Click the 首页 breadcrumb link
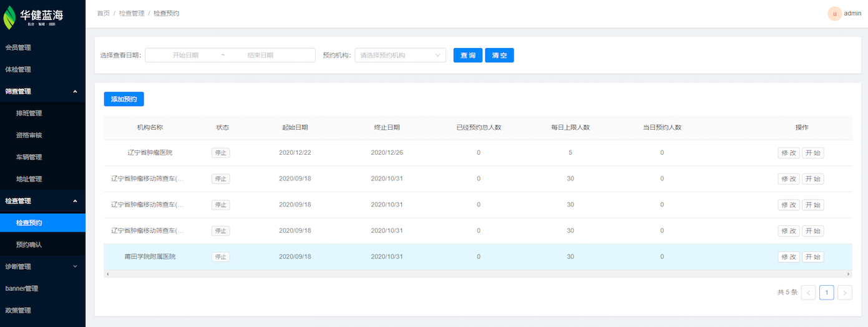Viewport: 868px width, 327px height. coord(103,14)
